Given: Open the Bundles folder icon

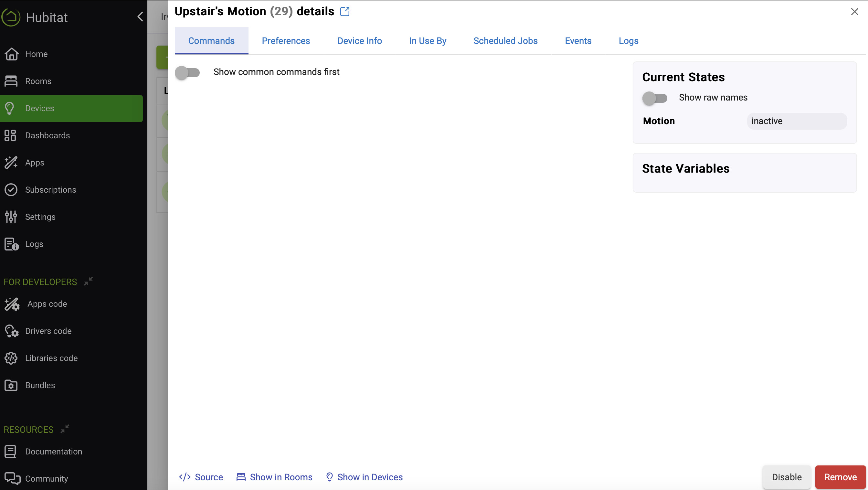Looking at the screenshot, I should (x=11, y=385).
